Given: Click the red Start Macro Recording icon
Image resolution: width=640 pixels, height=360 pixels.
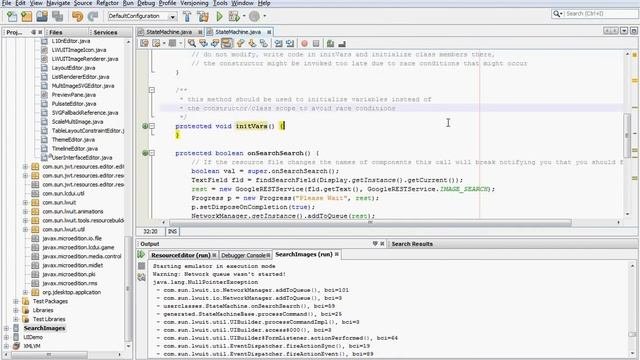Looking at the screenshot, I should [304, 43].
